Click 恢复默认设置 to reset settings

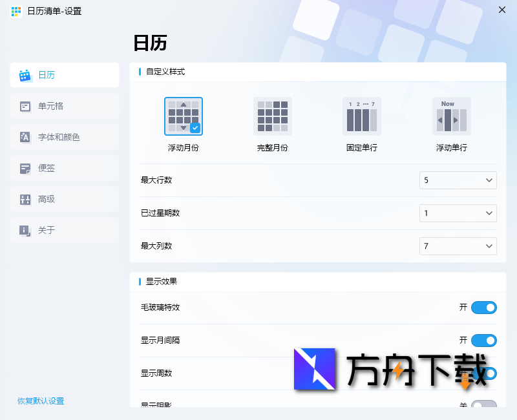point(40,401)
